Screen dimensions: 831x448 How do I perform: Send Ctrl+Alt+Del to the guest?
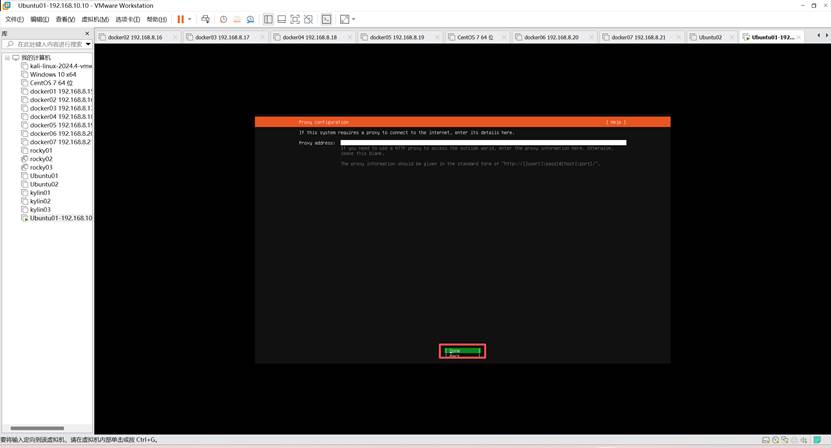pyautogui.click(x=205, y=19)
